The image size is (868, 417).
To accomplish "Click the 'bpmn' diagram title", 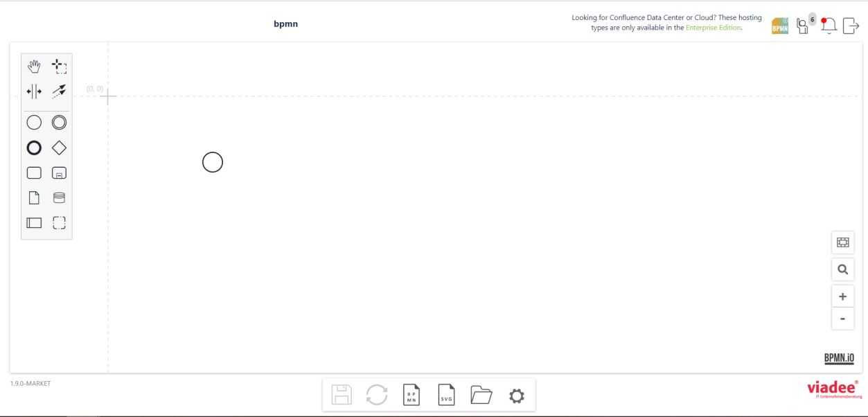I will click(286, 25).
